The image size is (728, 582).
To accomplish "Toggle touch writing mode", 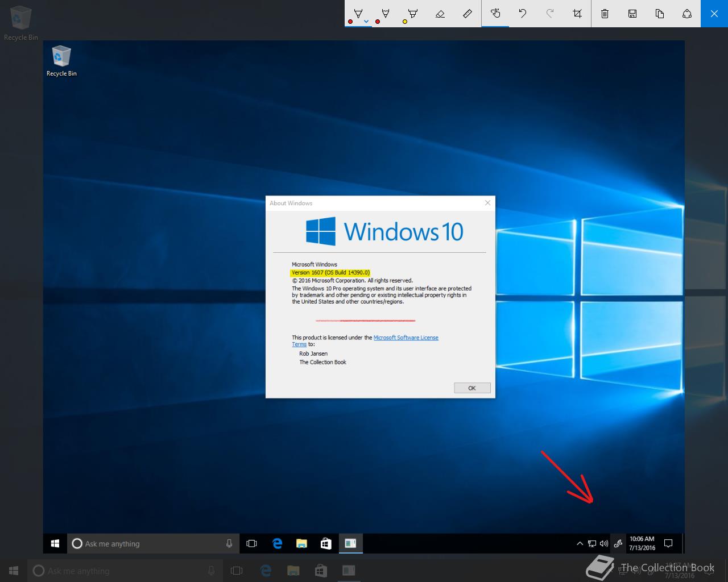I will (495, 13).
